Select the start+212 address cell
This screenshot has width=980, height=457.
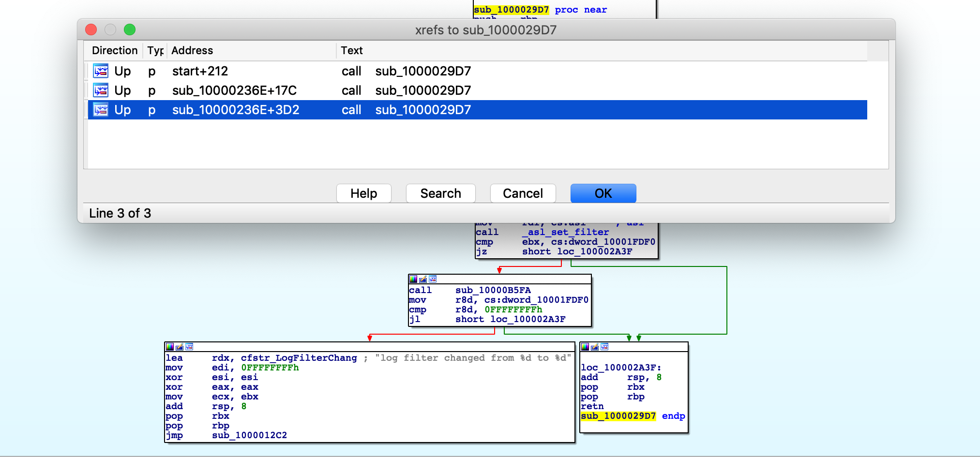pyautogui.click(x=200, y=71)
